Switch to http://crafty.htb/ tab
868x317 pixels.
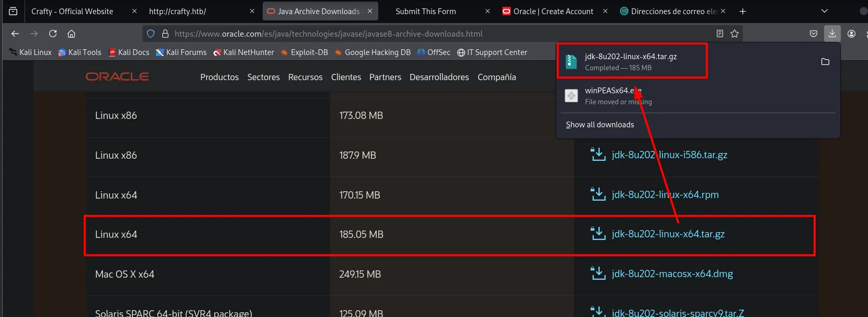coord(177,11)
